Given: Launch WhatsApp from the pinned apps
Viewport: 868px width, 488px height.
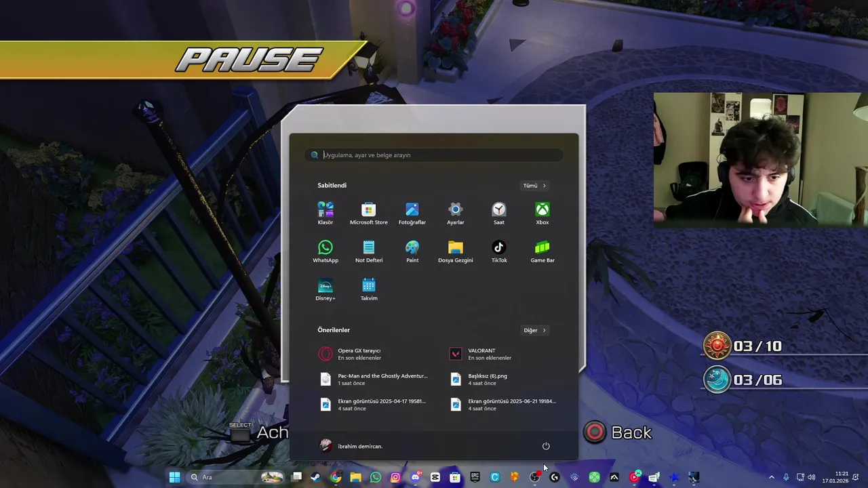Looking at the screenshot, I should [325, 251].
